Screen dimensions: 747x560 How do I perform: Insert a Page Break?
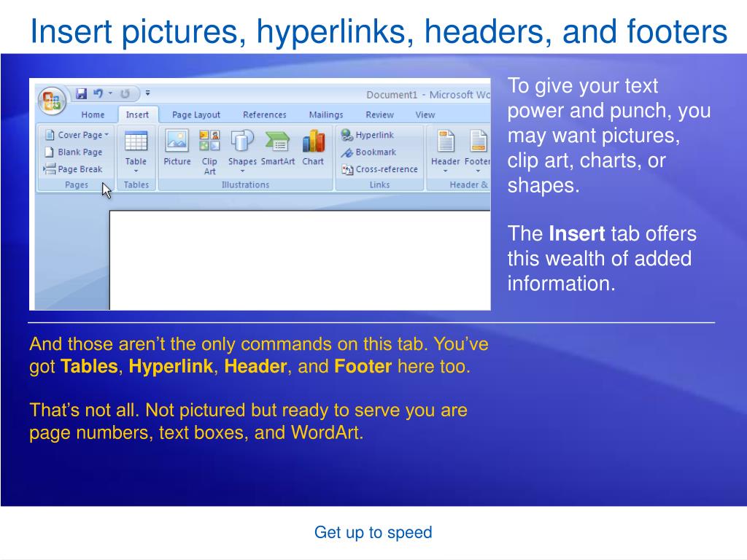(x=73, y=169)
